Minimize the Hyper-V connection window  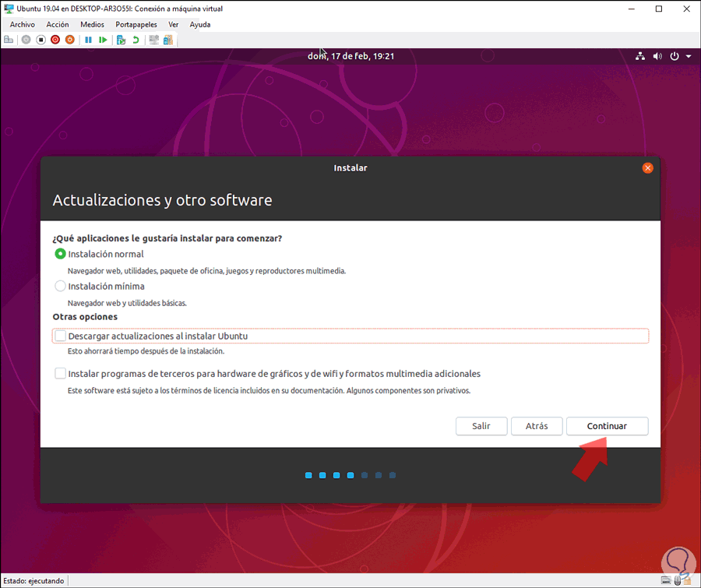(x=631, y=9)
